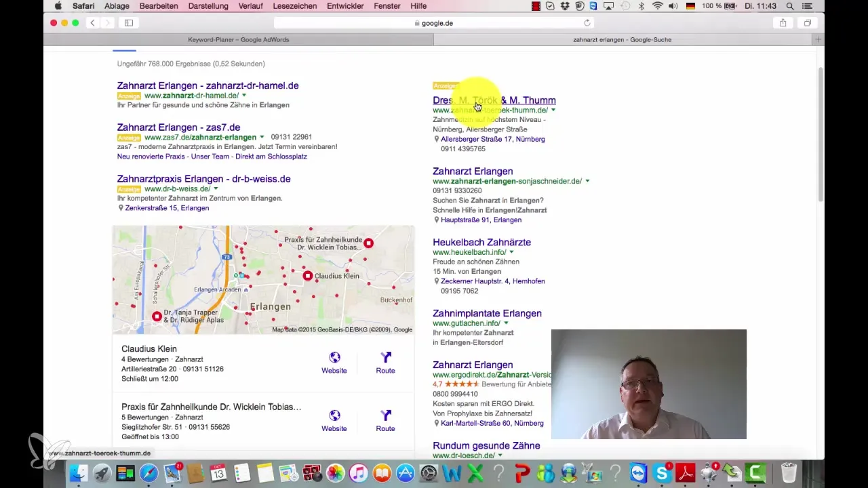Show the Safari sidebar
The height and width of the screenshot is (488, 868).
[129, 22]
